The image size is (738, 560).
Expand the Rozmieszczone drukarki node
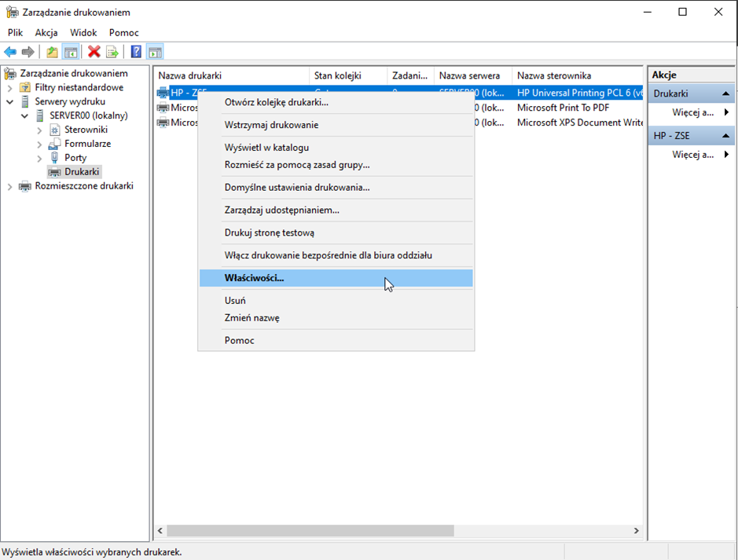(x=10, y=186)
